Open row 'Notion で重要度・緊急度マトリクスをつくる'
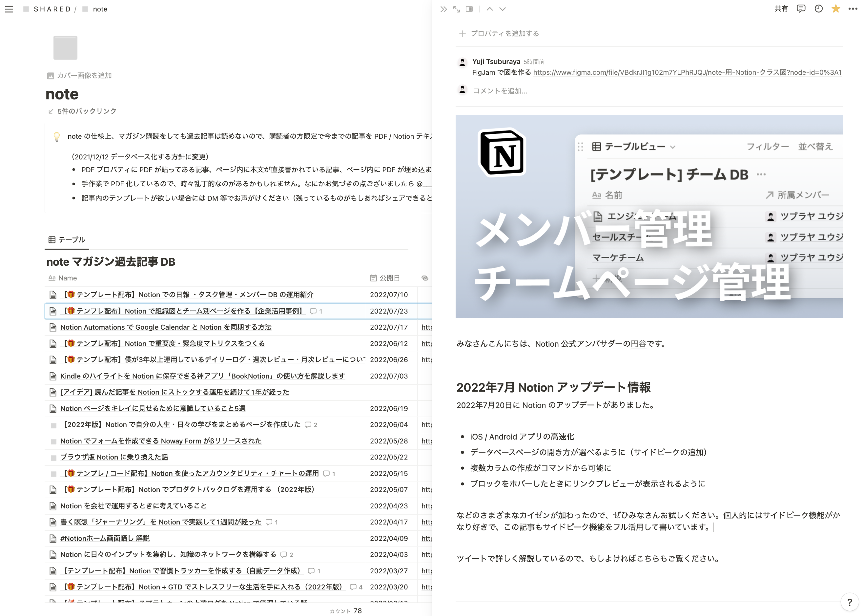The image size is (864, 616). pyautogui.click(x=163, y=343)
